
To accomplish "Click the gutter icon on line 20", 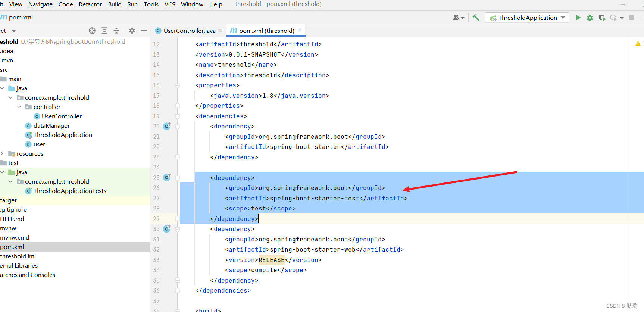I will 167,126.
